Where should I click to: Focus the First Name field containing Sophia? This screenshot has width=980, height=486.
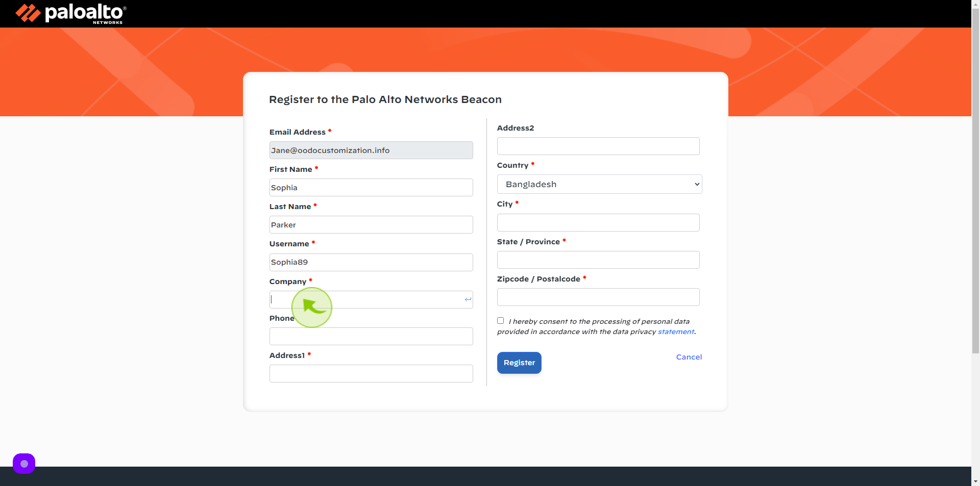pyautogui.click(x=371, y=187)
